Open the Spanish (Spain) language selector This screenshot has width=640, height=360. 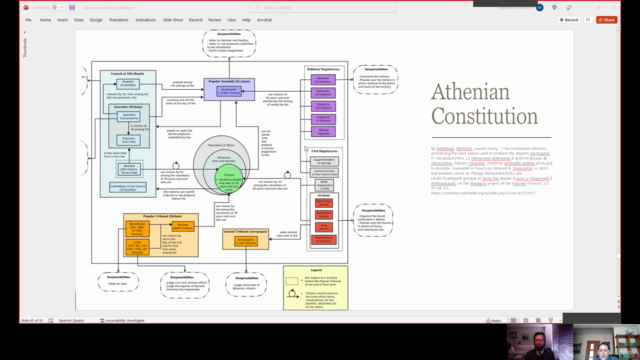point(71,320)
